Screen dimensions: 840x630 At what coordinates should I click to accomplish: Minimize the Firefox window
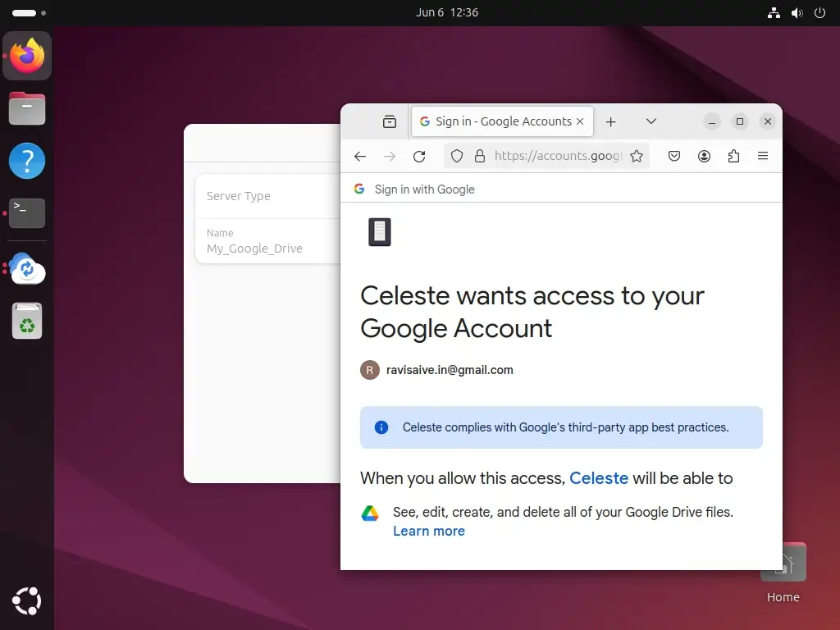pyautogui.click(x=711, y=121)
